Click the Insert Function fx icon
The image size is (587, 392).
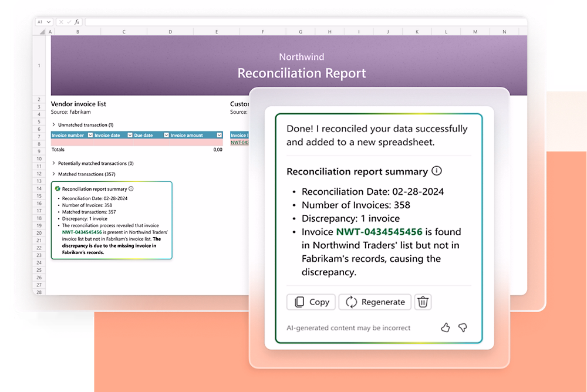click(77, 22)
